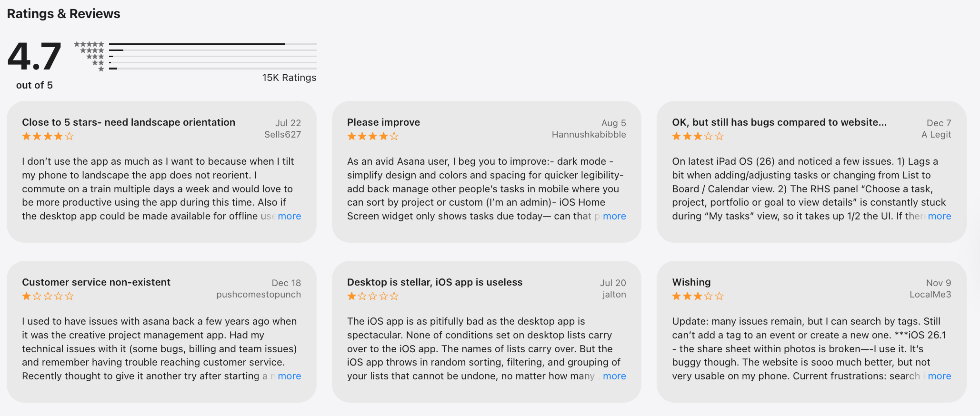980x416 pixels.
Task: Click the stars under 'Please improve'
Action: coord(372,136)
